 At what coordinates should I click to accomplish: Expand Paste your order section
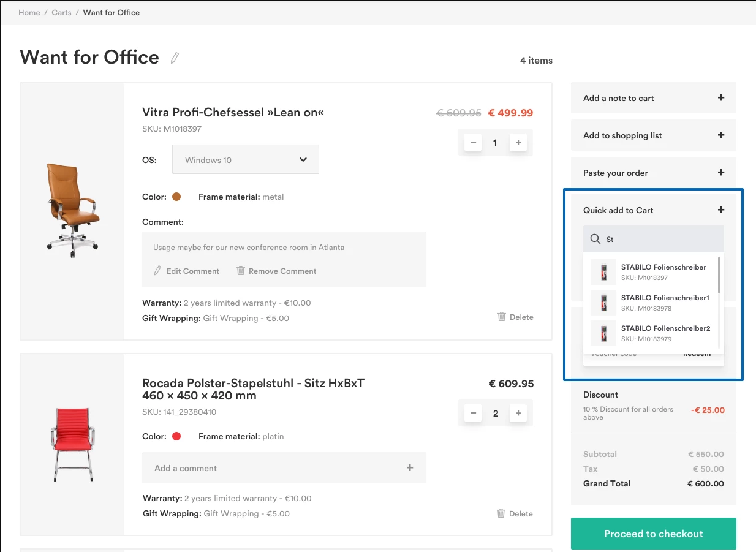(654, 173)
